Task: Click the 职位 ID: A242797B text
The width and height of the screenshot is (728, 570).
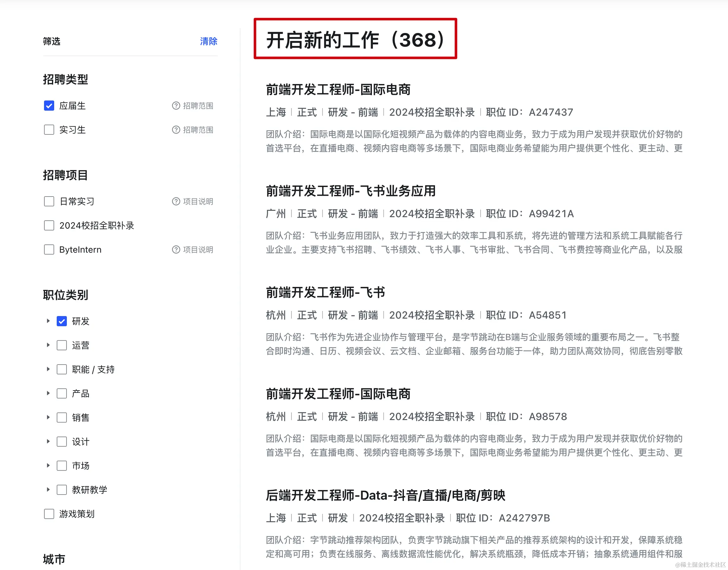Action: (x=503, y=518)
